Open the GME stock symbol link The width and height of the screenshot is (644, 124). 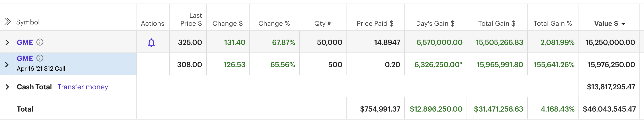(x=25, y=42)
